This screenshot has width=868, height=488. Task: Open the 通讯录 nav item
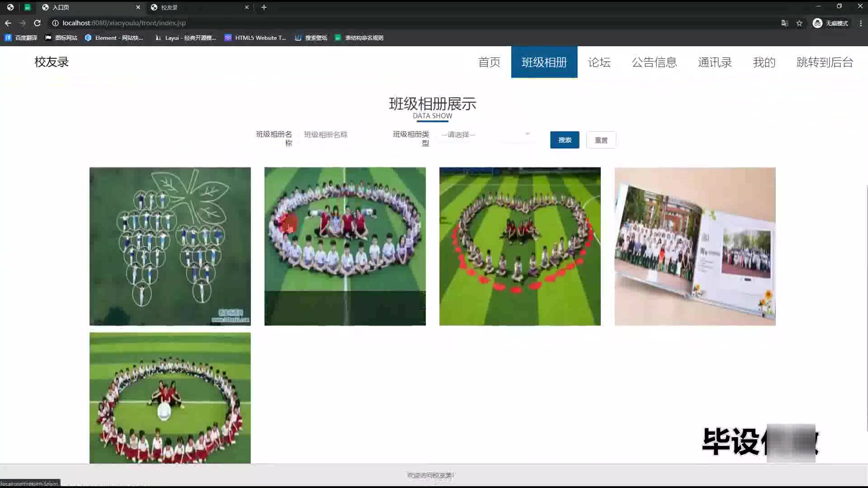pos(715,62)
